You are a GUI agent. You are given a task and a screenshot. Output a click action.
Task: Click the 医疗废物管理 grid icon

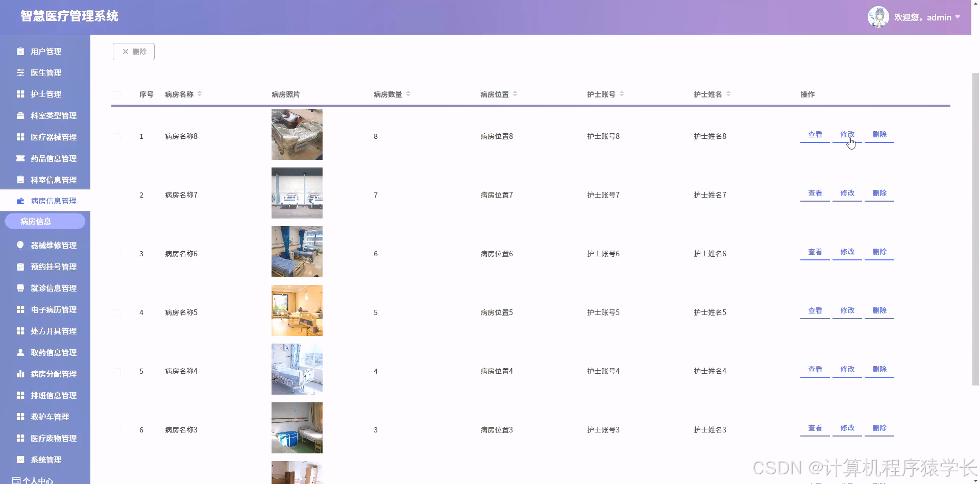click(x=20, y=438)
